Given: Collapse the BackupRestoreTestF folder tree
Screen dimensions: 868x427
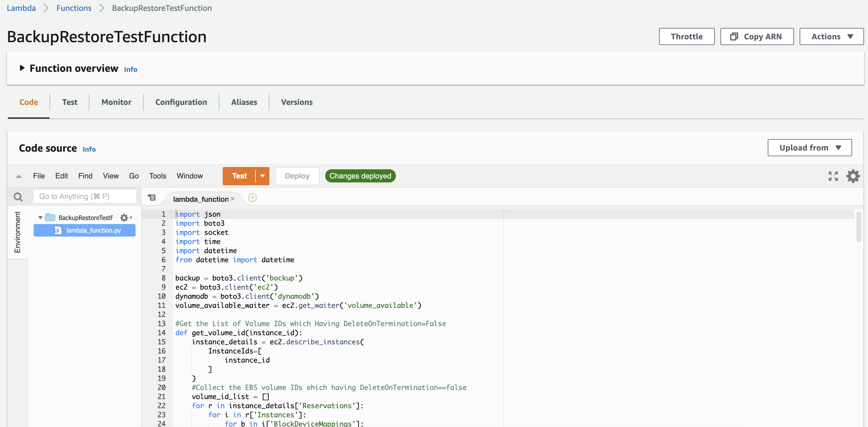Looking at the screenshot, I should pyautogui.click(x=40, y=218).
